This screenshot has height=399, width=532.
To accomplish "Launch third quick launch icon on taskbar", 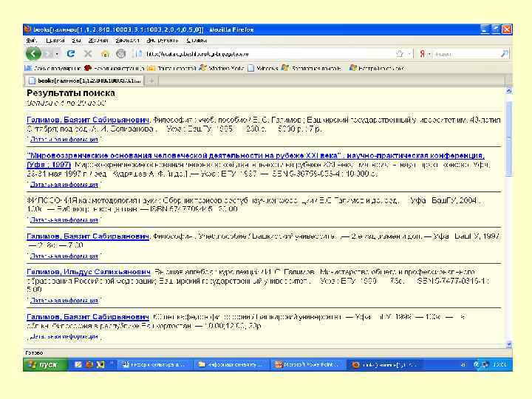I will pyautogui.click(x=100, y=364).
